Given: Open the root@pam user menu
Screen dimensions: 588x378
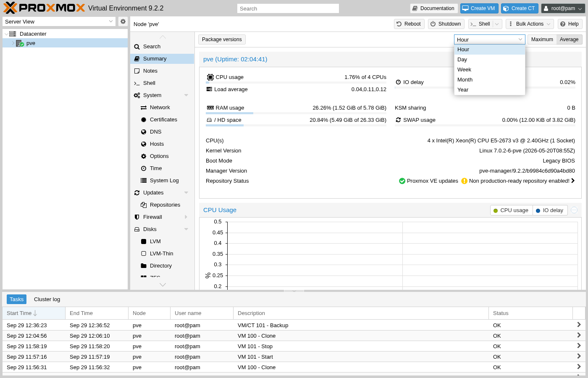Looking at the screenshot, I should click(563, 8).
